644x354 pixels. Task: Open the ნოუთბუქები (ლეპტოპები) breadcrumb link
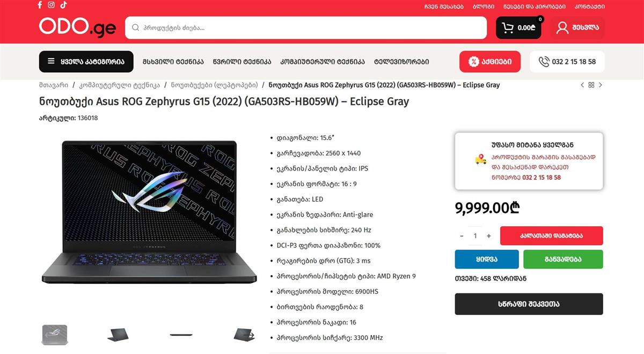(215, 85)
